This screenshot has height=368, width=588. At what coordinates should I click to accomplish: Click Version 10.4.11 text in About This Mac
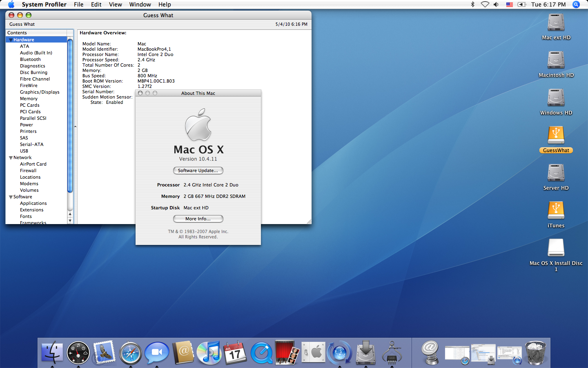(x=198, y=159)
